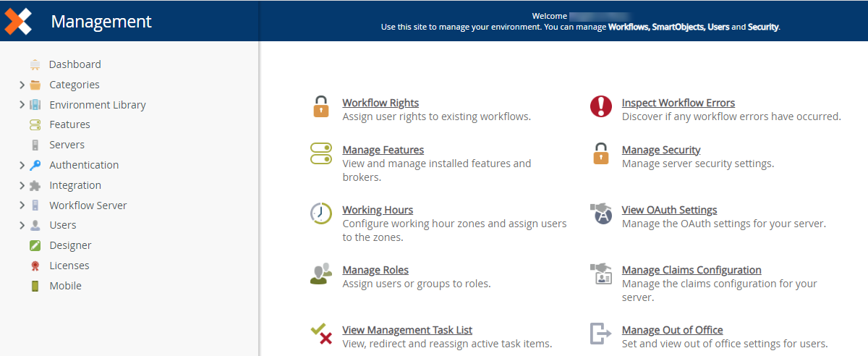The image size is (868, 356).
Task: Click the Inspect Workflow Errors red icon
Action: (x=601, y=106)
